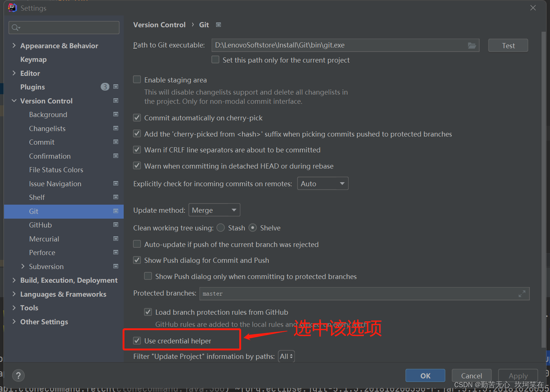Click the project icon next to GitHub
This screenshot has height=392, width=550.
[116, 225]
